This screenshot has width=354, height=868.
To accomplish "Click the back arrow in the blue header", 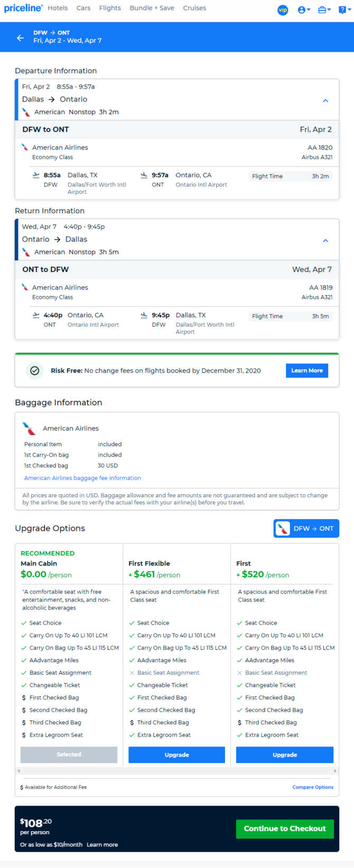I will coord(20,37).
